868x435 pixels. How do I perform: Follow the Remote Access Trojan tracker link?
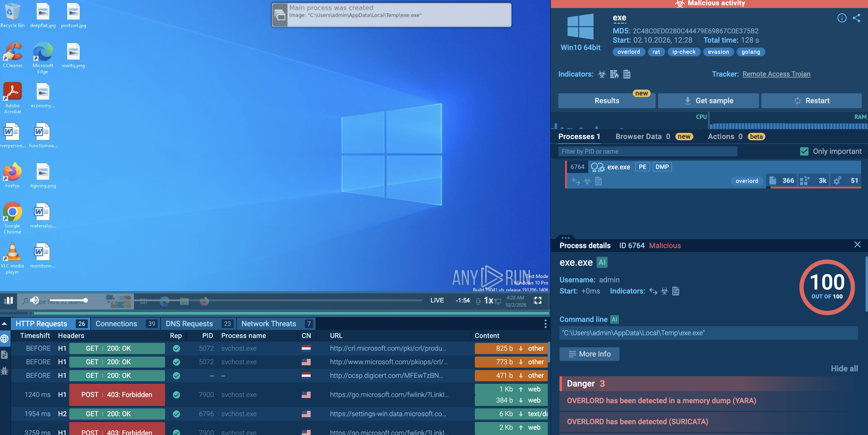point(777,74)
